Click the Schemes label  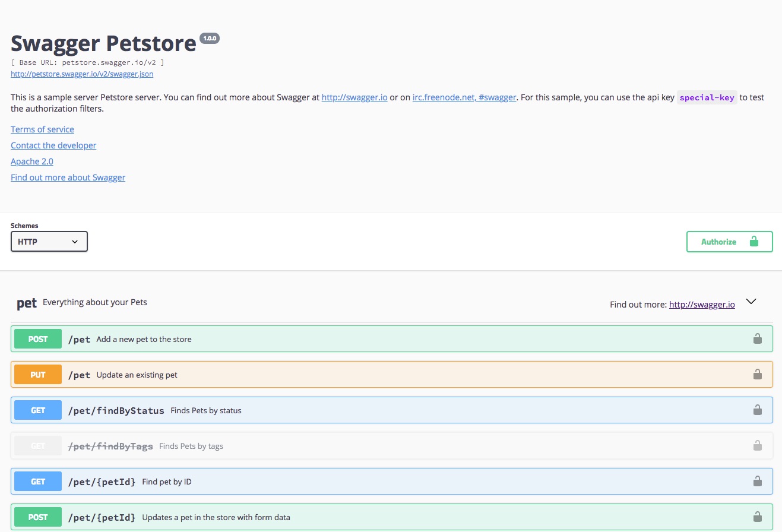pyautogui.click(x=24, y=226)
